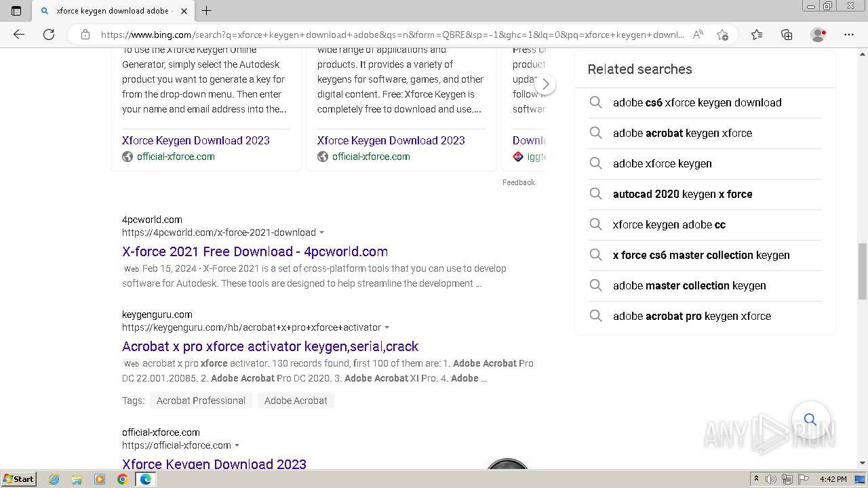Open the Favorites list icon
This screenshot has width=868, height=488.
point(757,35)
